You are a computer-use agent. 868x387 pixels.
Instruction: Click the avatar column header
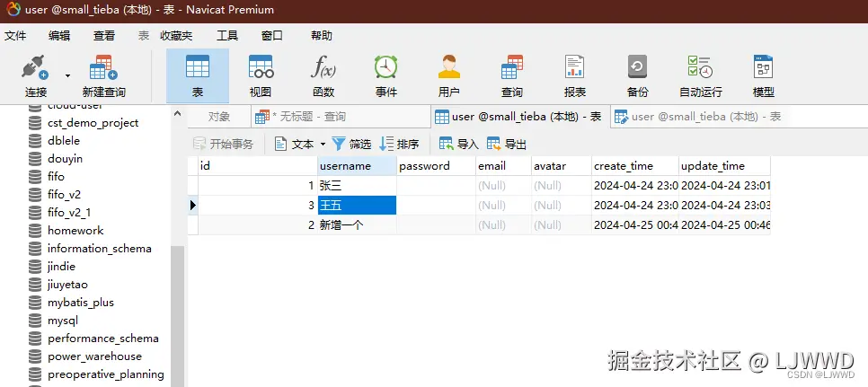coord(562,166)
